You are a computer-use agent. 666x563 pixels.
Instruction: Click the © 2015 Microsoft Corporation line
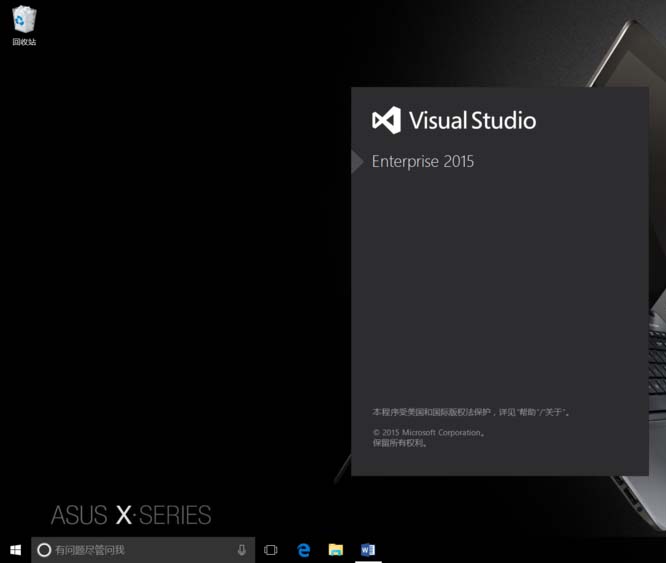pos(428,433)
